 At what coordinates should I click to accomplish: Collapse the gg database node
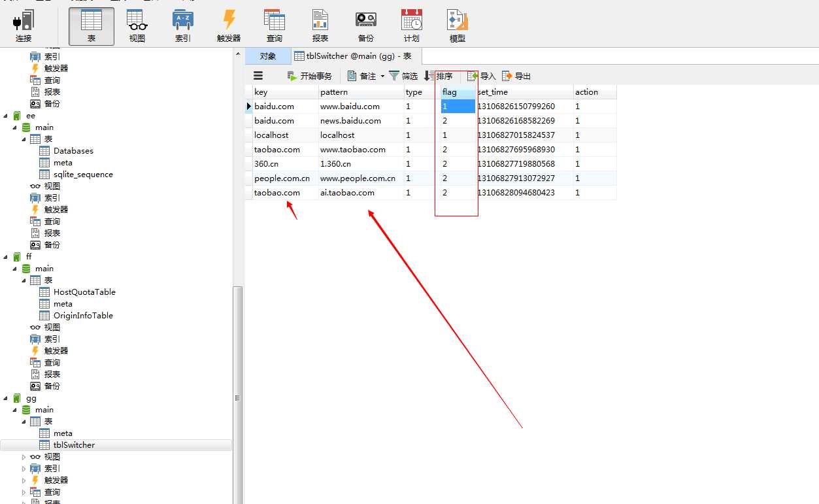click(6, 398)
